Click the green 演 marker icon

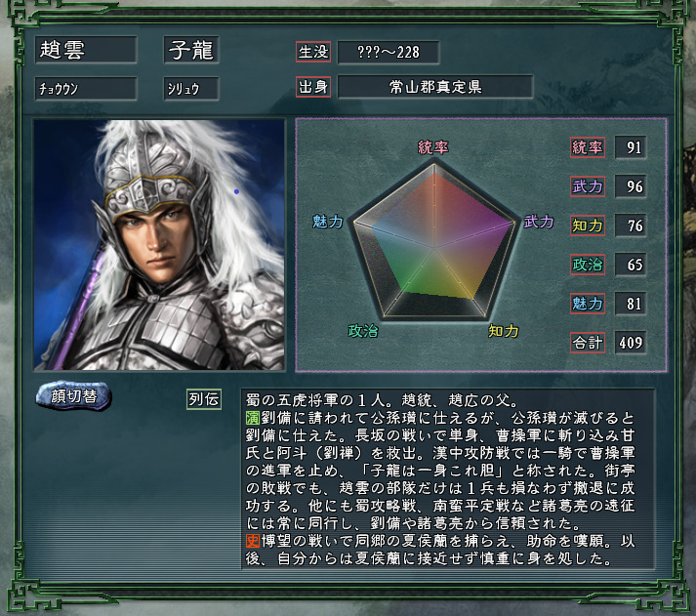[253, 418]
